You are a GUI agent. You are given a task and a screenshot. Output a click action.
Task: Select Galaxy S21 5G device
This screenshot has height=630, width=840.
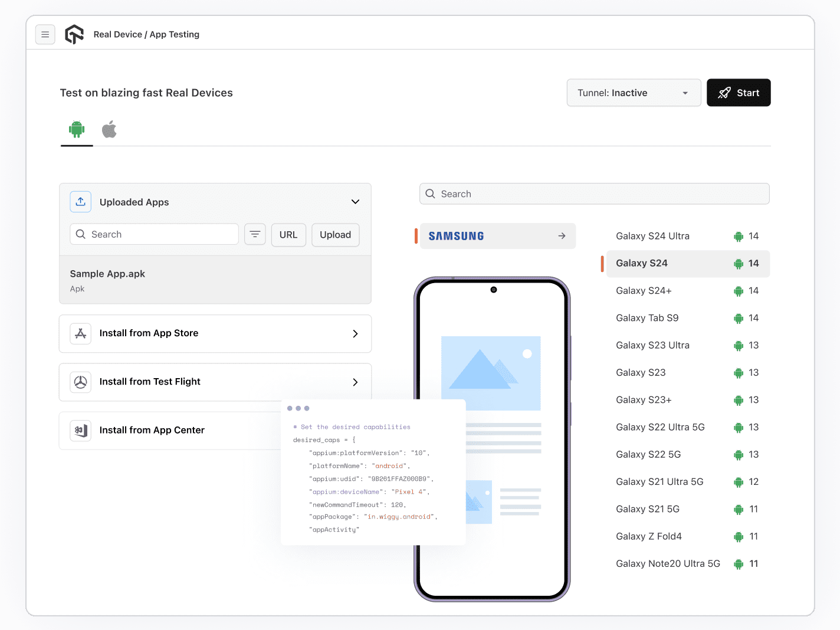click(688, 509)
